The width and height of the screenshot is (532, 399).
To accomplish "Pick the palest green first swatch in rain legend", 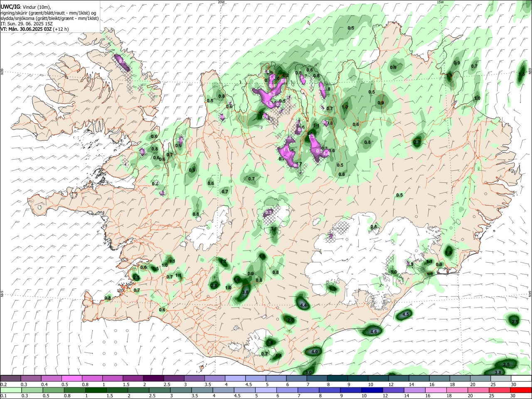I will coord(10,390).
